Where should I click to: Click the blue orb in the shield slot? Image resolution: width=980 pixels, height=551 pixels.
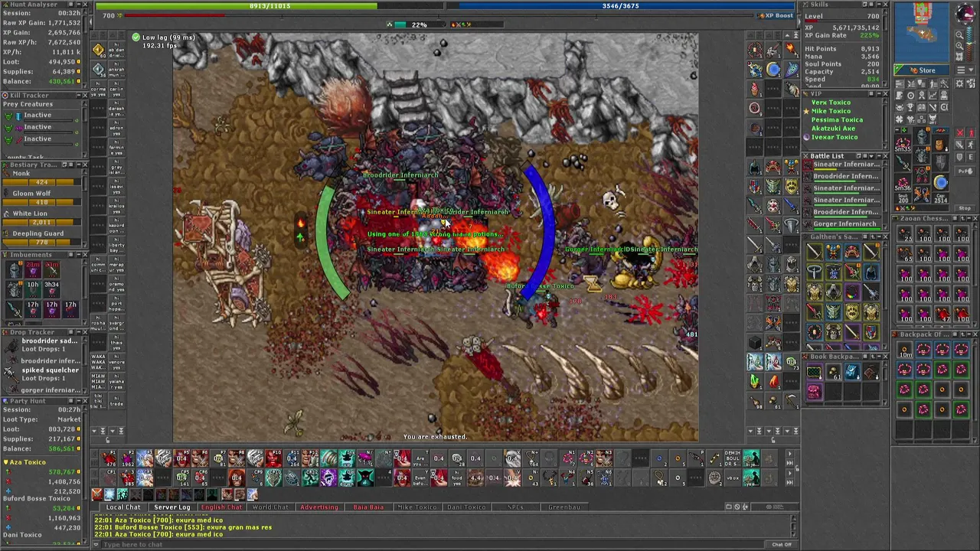[941, 181]
